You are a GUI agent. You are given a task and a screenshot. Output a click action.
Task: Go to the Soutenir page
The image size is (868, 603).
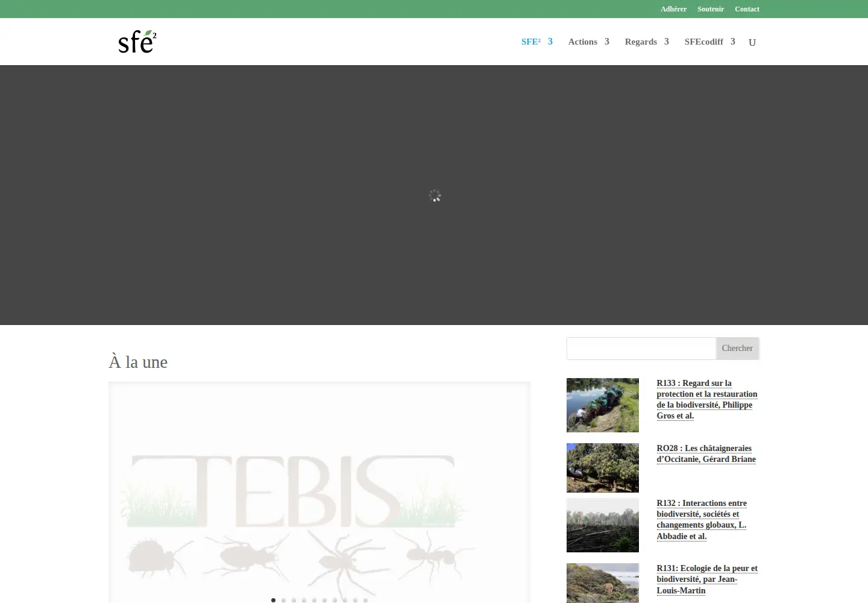[711, 9]
